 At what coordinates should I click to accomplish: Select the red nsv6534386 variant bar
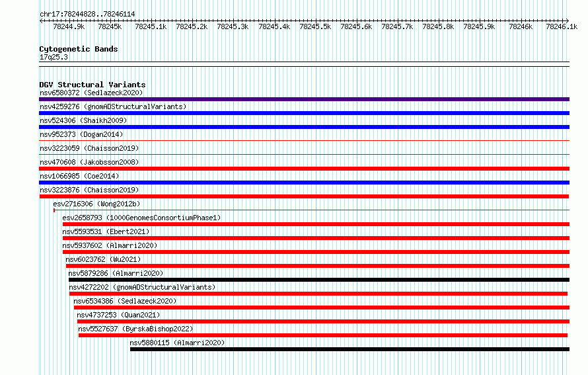tap(321, 308)
